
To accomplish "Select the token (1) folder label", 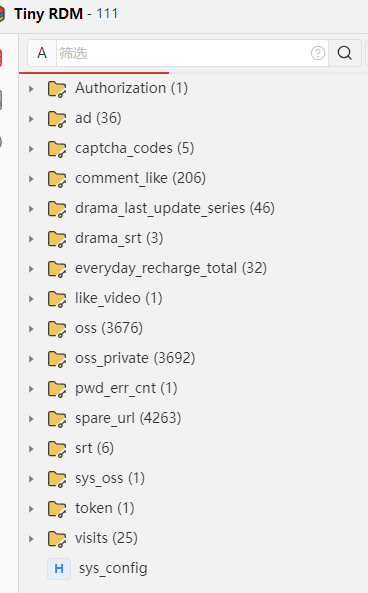I will [x=105, y=508].
